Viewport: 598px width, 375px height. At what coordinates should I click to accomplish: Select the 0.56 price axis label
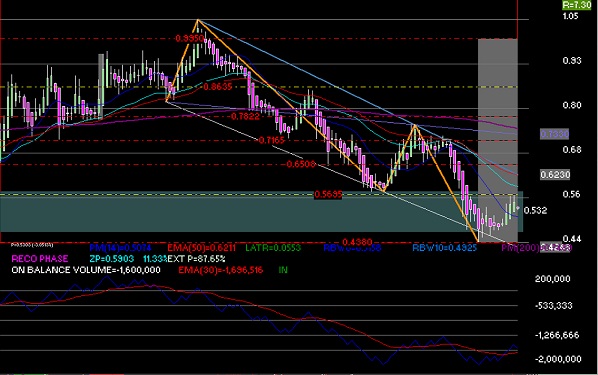[x=572, y=195]
